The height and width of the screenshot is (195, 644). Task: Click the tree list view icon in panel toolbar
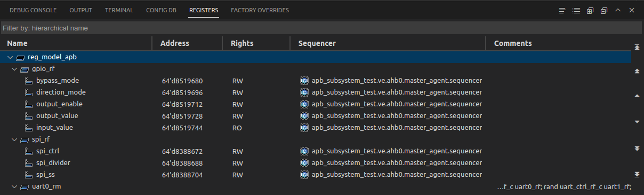point(576,10)
